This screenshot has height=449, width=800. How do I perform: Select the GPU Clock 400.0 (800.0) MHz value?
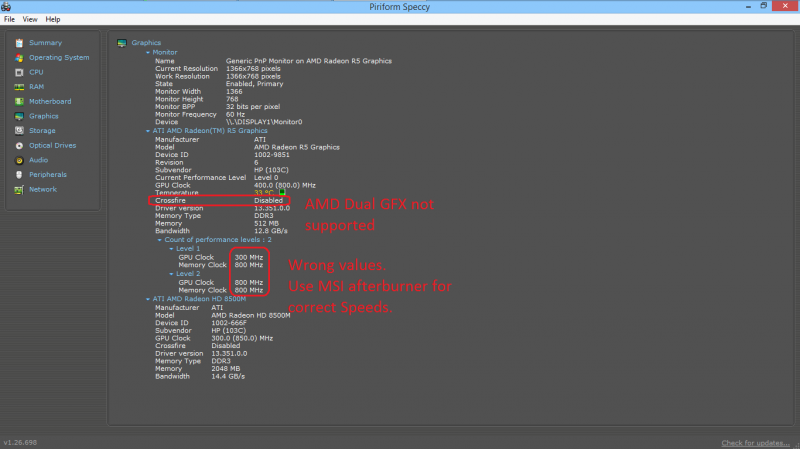pyautogui.click(x=285, y=185)
